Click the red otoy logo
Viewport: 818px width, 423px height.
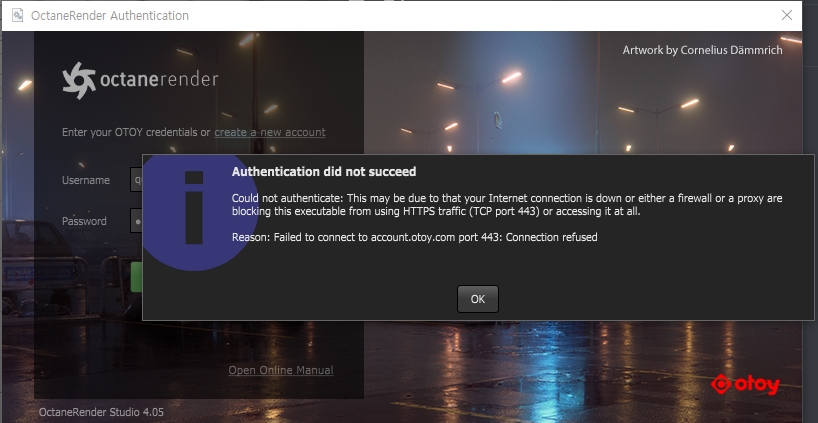click(x=745, y=385)
